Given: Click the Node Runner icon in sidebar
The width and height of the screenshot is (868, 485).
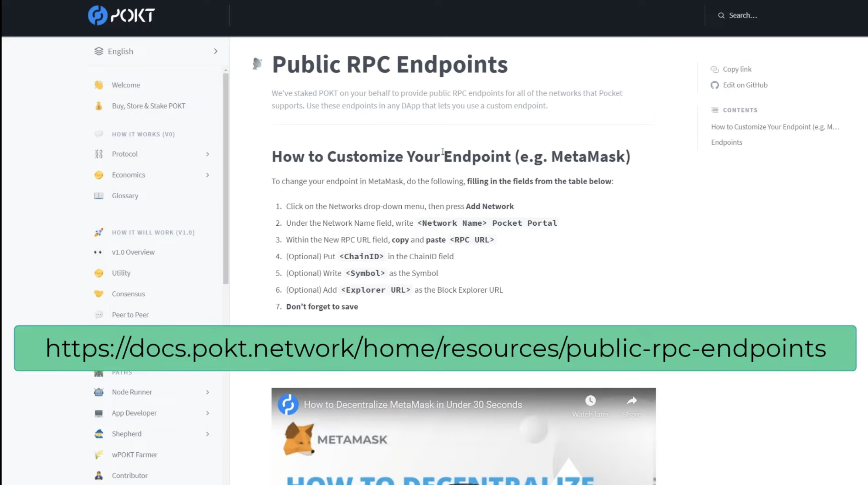Looking at the screenshot, I should tap(99, 392).
